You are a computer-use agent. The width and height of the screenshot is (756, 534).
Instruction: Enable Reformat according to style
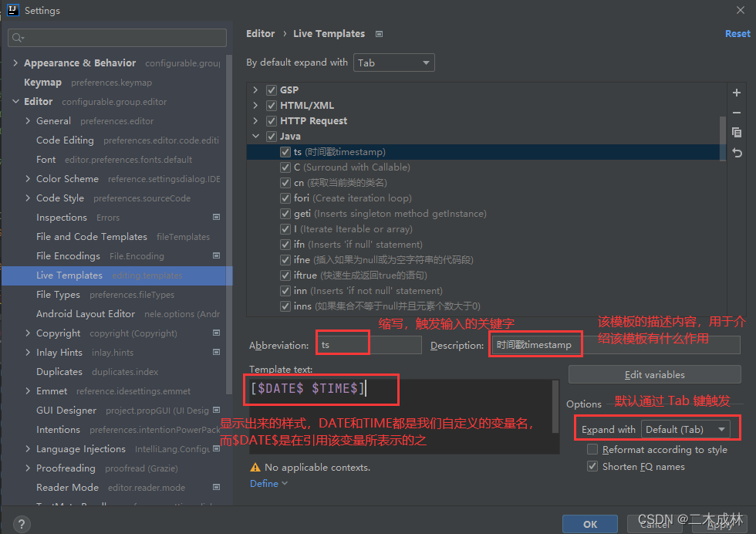point(592,450)
